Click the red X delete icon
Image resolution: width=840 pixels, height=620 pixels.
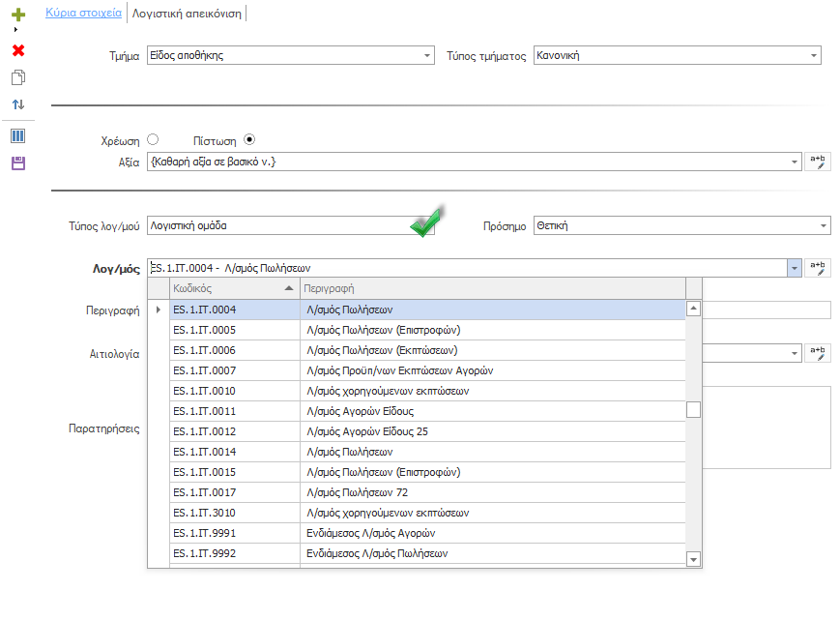(x=18, y=50)
